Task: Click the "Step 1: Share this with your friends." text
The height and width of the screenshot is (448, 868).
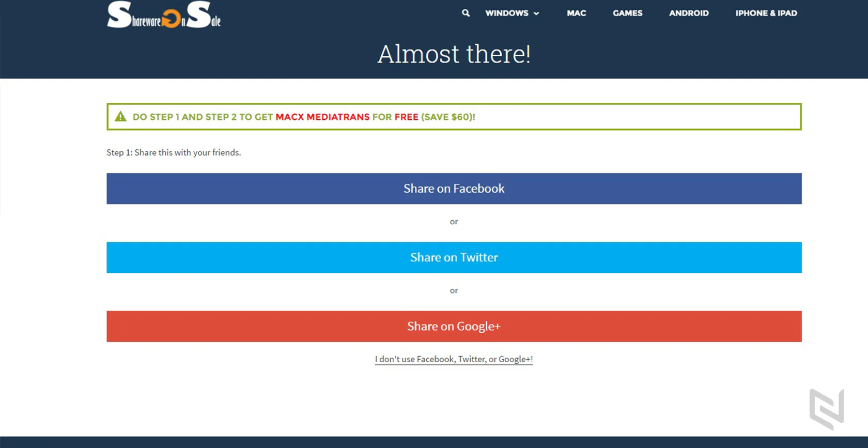Action: coord(174,152)
